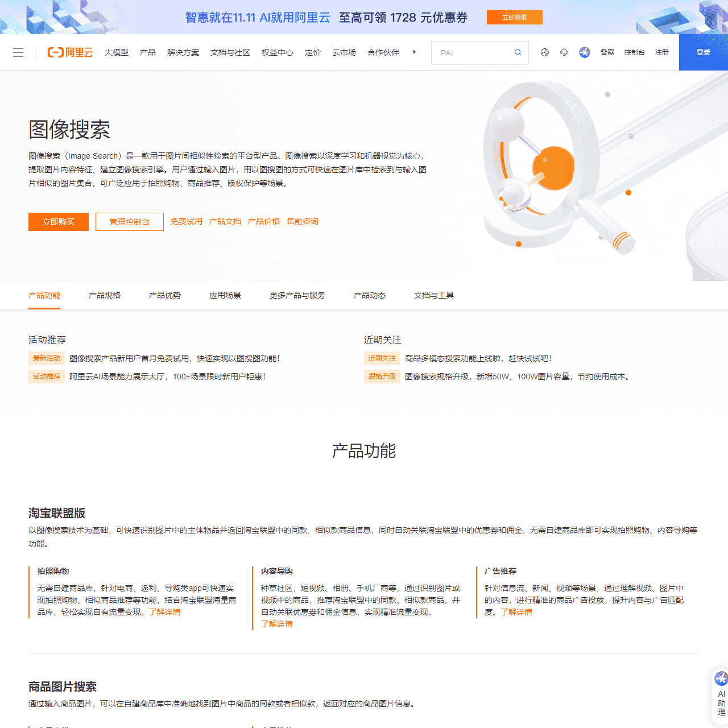Viewport: 728px width, 728px height.
Task: Click 免费试用 link
Action: (187, 221)
